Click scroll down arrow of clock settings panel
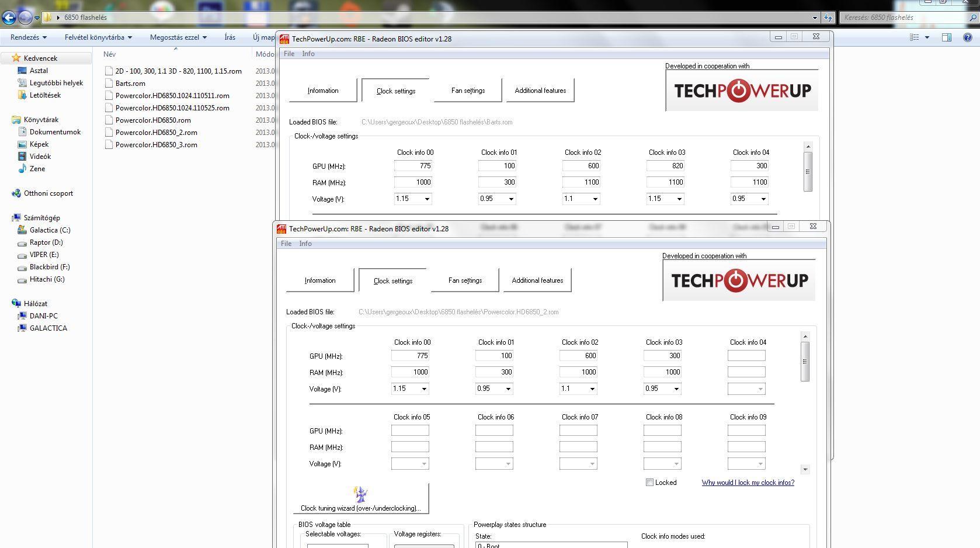980x548 pixels. (805, 469)
